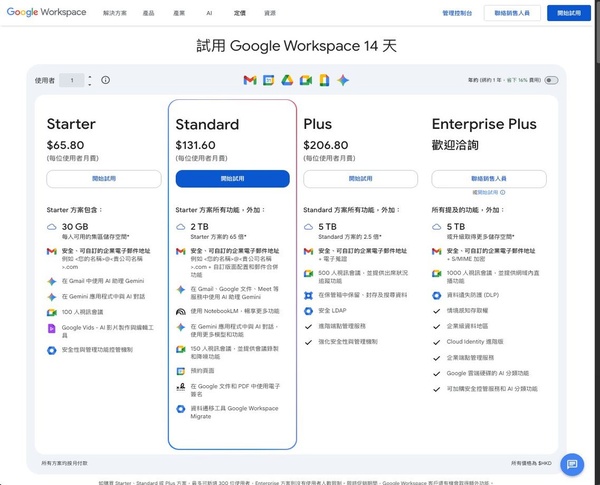Screen dimensions: 600x485
Task: Click the Google Docs icon
Action: tap(324, 80)
